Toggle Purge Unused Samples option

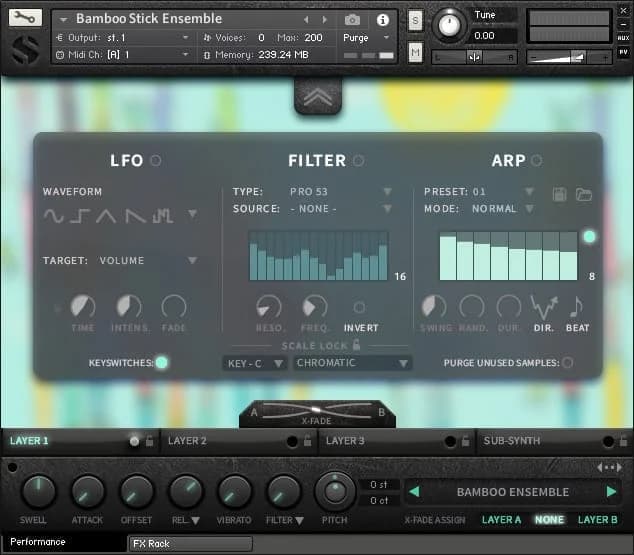tap(567, 363)
